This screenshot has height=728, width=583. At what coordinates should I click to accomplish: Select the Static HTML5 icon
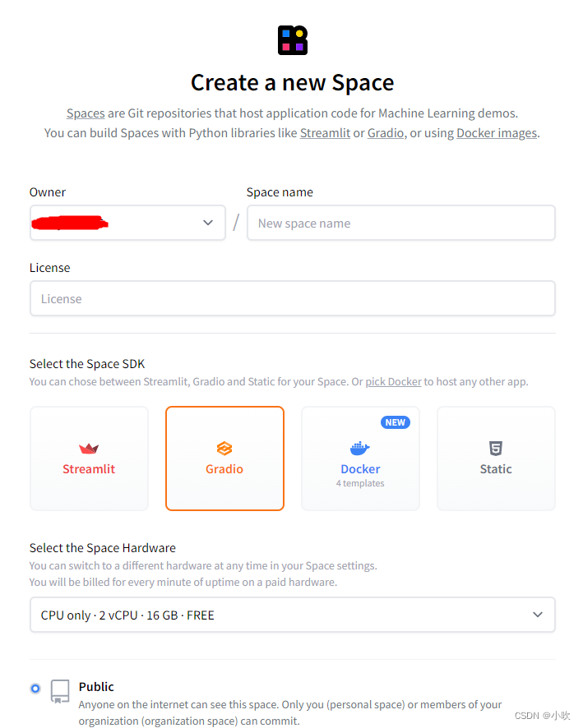(496, 449)
